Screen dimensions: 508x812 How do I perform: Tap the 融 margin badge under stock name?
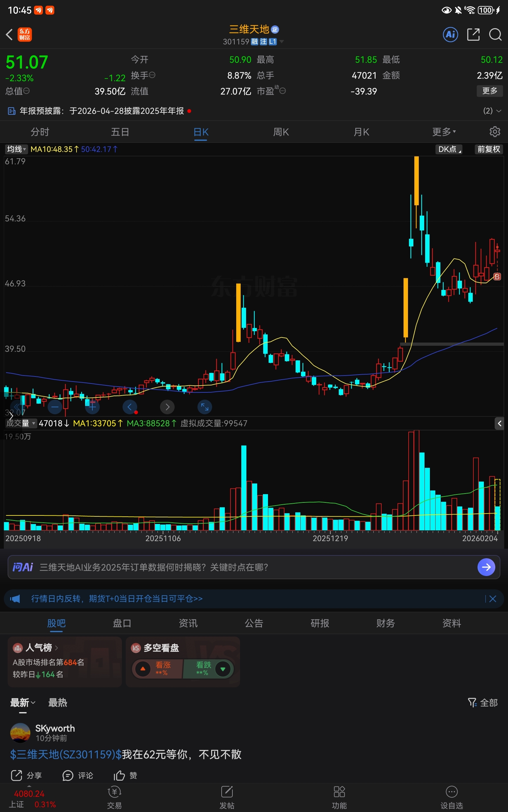[254, 42]
